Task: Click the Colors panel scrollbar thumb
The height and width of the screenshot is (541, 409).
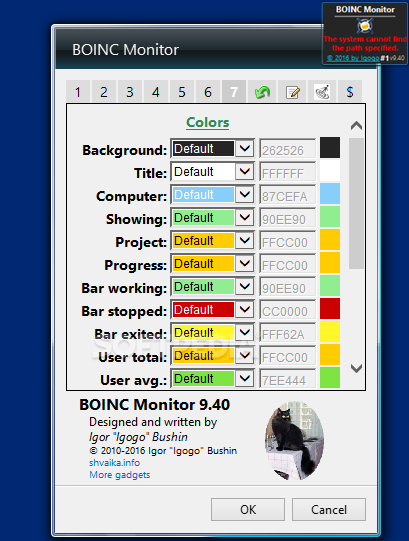Action: point(356,203)
